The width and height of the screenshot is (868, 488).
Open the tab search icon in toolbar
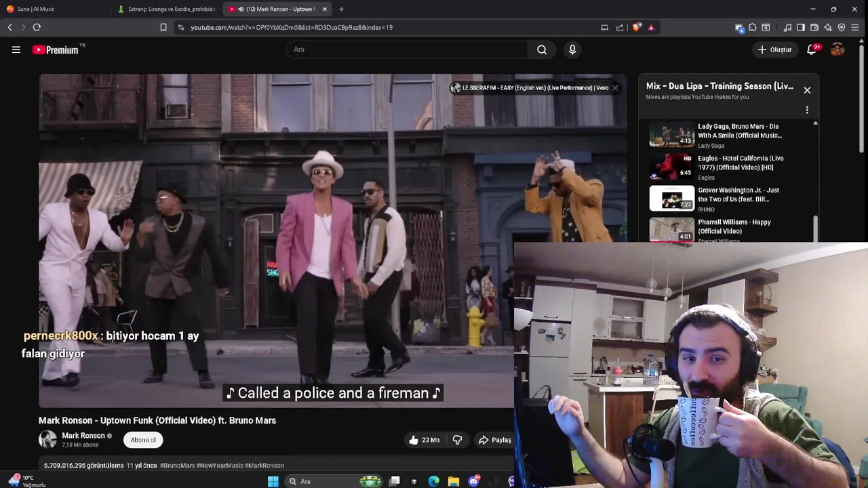click(x=766, y=27)
